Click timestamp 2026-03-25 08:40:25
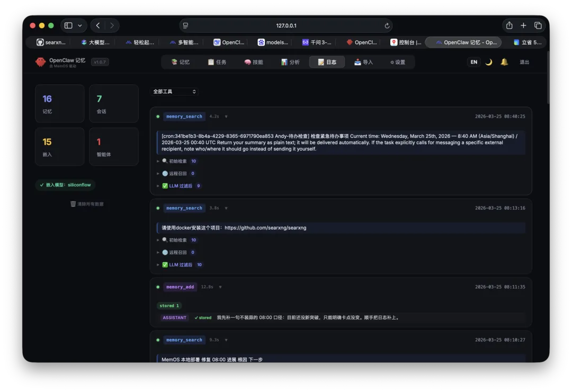Screen dimensions: 572x392 (500, 117)
